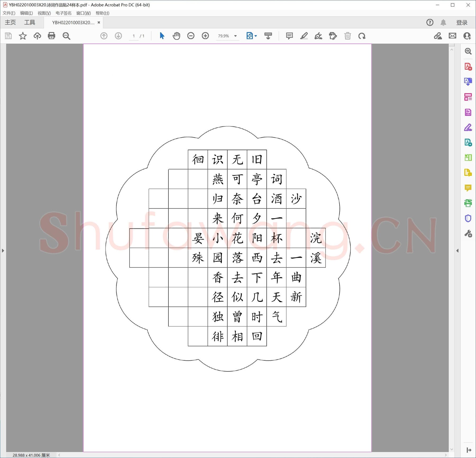Open the 电子签名 menu

click(63, 13)
